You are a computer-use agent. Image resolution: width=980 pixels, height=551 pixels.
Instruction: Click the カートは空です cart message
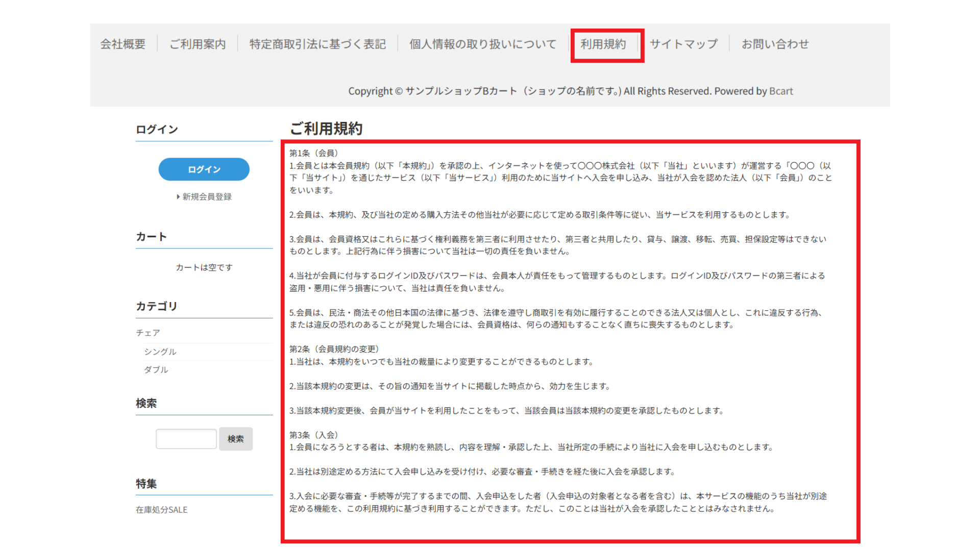pyautogui.click(x=204, y=267)
